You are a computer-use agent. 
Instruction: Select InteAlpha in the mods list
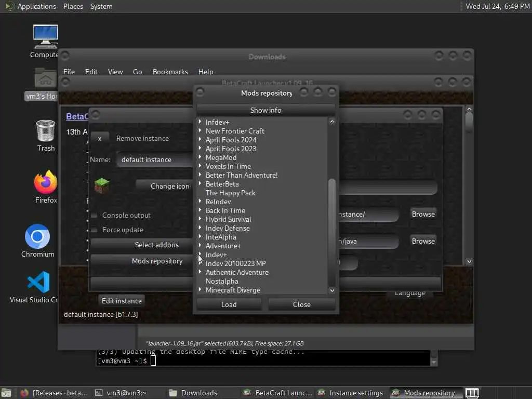tap(220, 237)
